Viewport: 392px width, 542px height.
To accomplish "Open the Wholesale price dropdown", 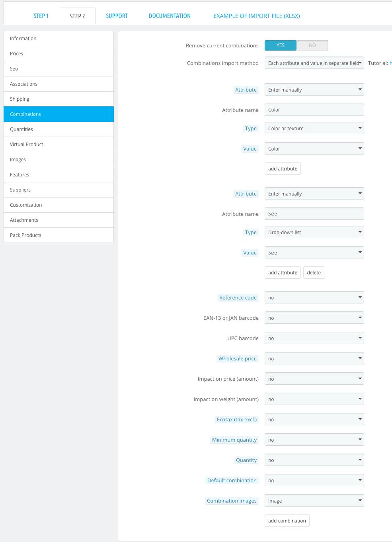I will tap(314, 358).
